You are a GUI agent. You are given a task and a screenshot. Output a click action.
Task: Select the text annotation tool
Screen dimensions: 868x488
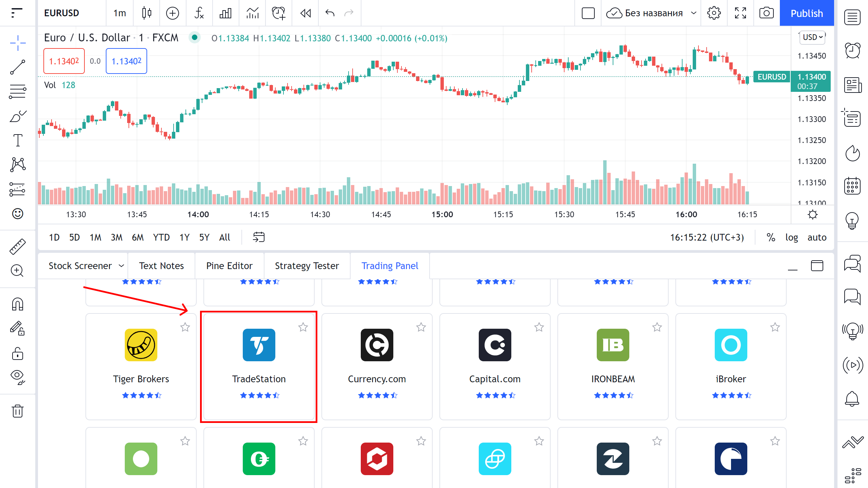[x=18, y=140]
